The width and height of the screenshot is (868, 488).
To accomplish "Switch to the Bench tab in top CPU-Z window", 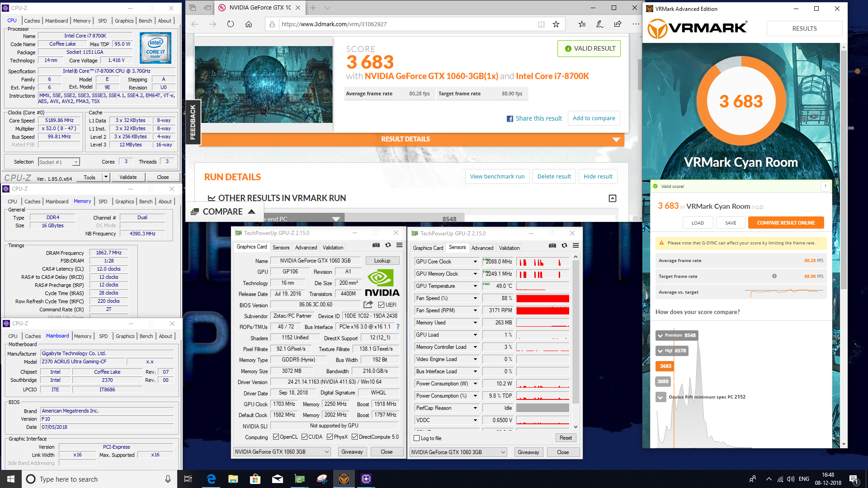I will tap(146, 21).
